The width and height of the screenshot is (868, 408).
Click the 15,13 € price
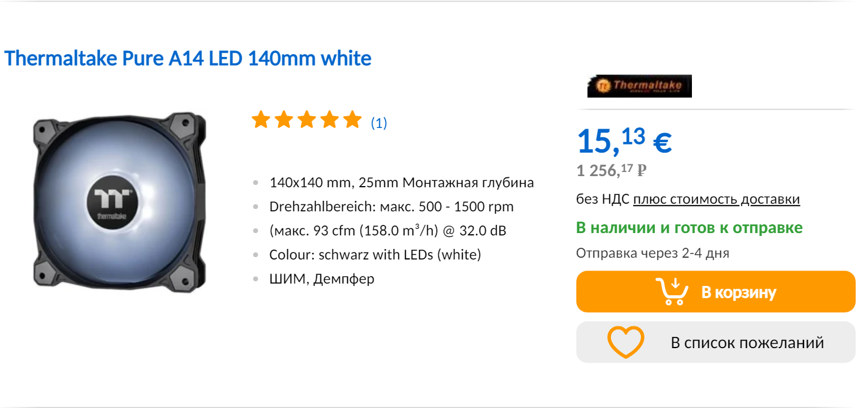point(624,141)
